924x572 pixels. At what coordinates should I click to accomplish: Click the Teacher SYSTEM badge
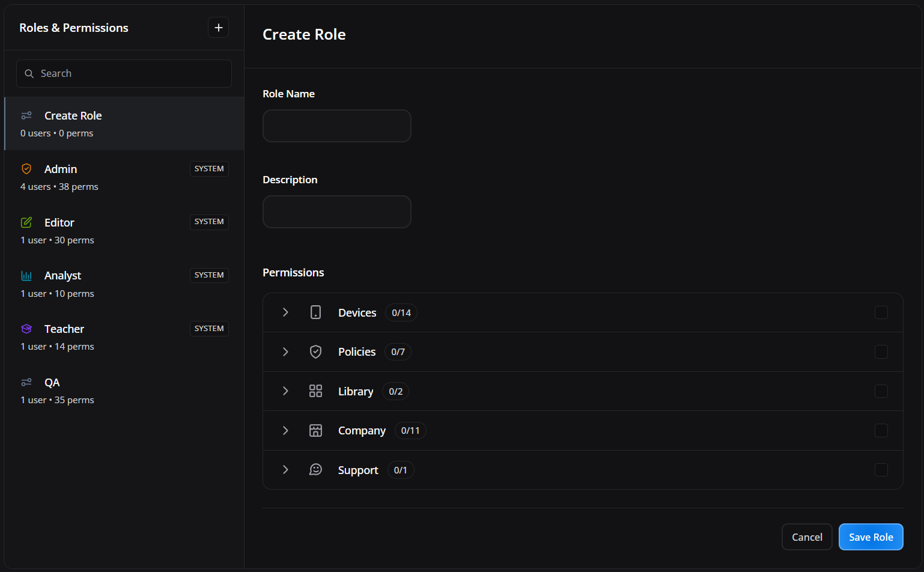[209, 329]
